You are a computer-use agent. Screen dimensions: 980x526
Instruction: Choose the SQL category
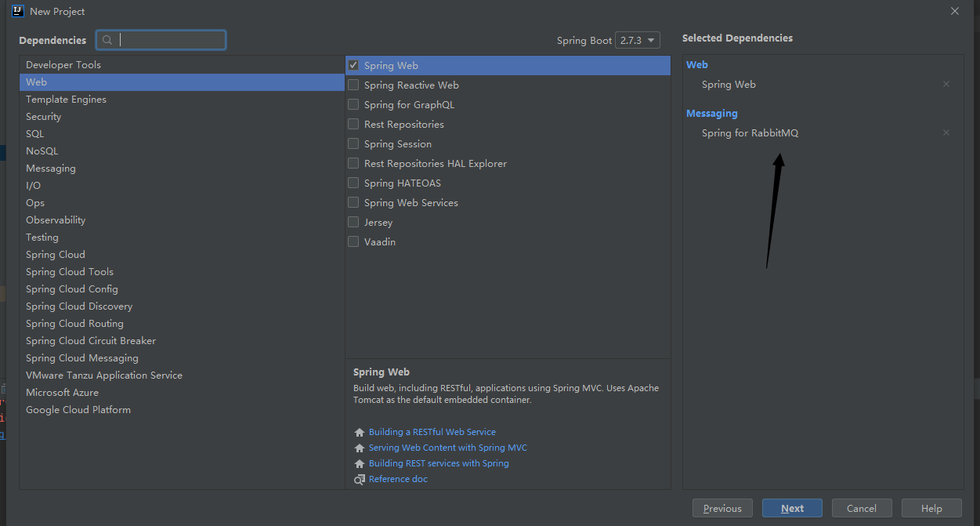(182, 133)
